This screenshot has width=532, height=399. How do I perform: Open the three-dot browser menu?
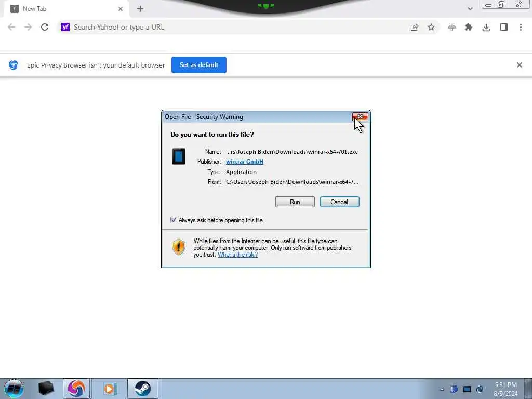[521, 27]
